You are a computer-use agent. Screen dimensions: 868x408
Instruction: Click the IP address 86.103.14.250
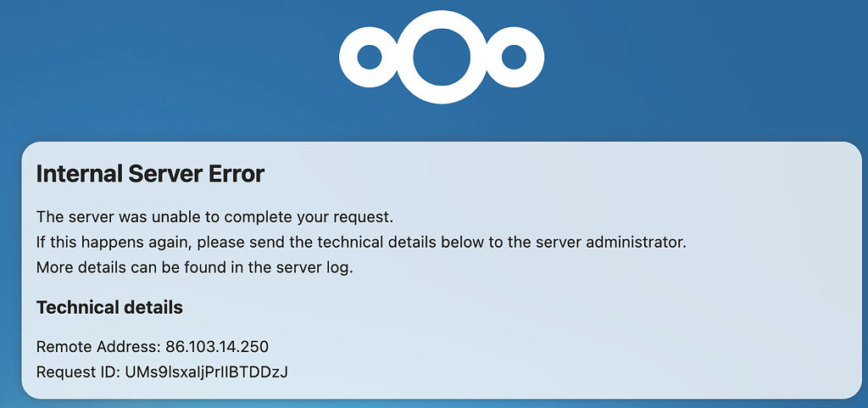pyautogui.click(x=217, y=347)
